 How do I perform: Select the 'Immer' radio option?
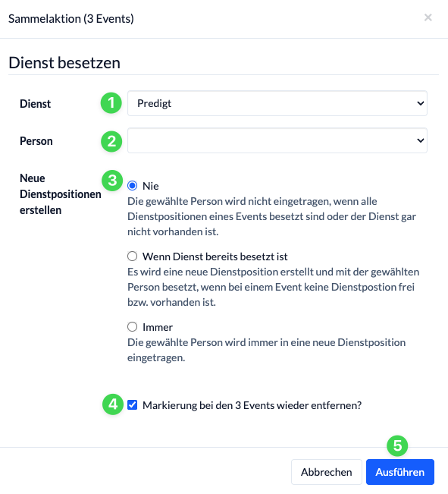[132, 327]
